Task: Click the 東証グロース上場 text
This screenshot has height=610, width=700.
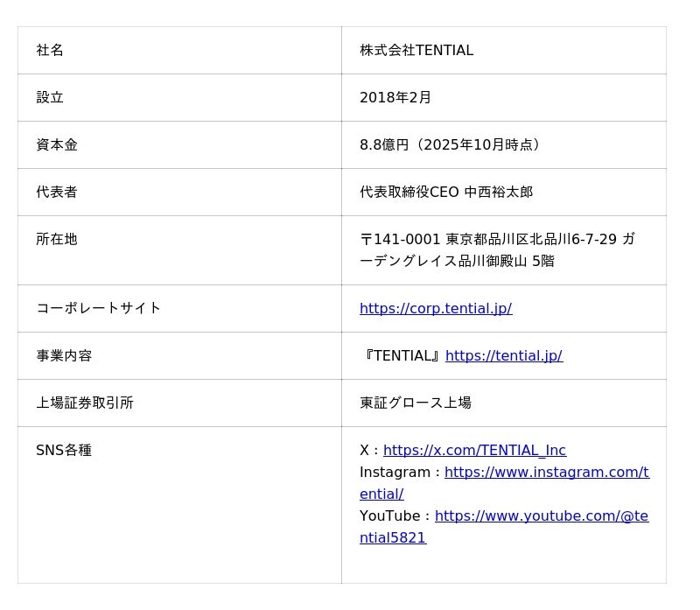Action: point(416,403)
